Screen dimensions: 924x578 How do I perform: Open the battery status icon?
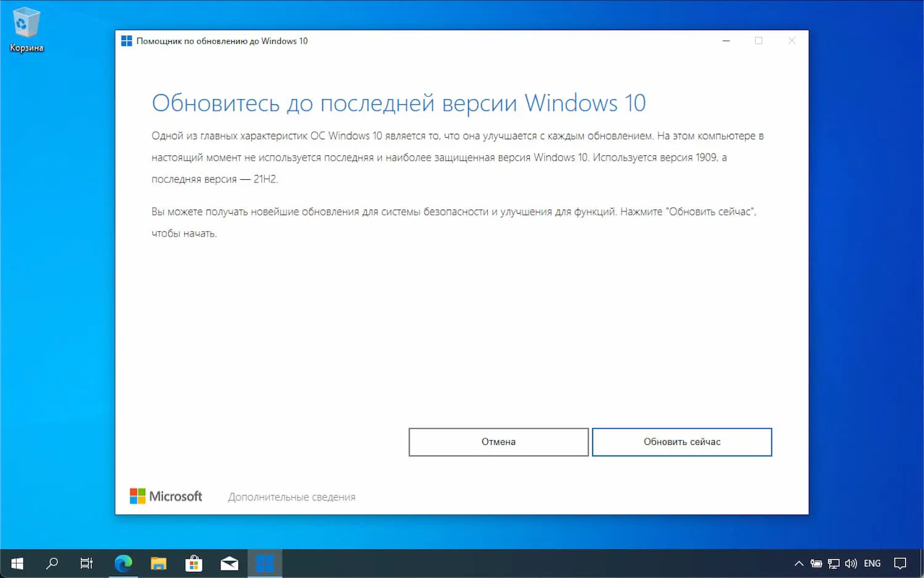click(x=816, y=563)
